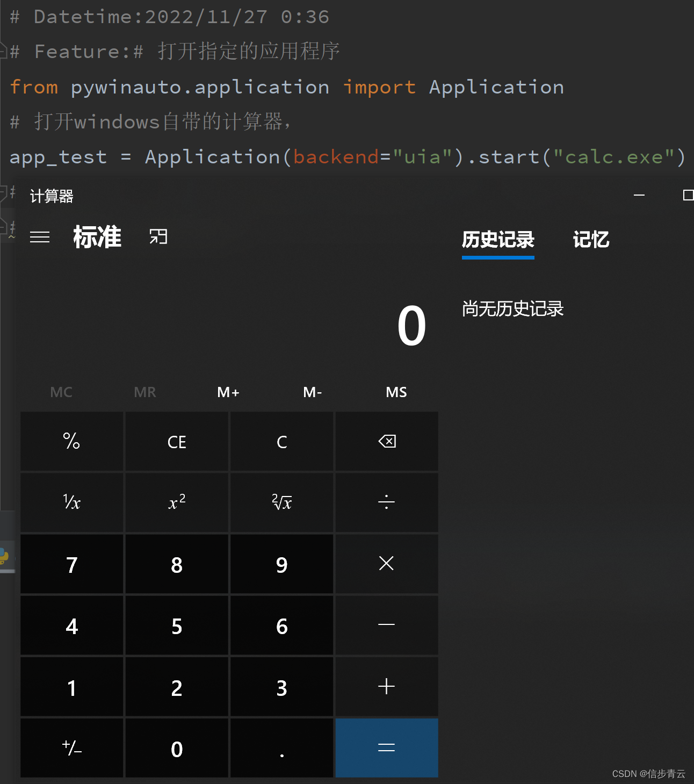This screenshot has height=784, width=694.
Task: Toggle the always-on-top calculator icon
Action: tap(158, 236)
